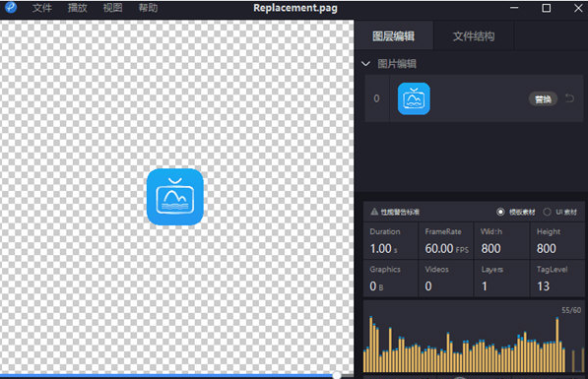Click the Width value 800
This screenshot has height=379, width=588.
pos(490,248)
